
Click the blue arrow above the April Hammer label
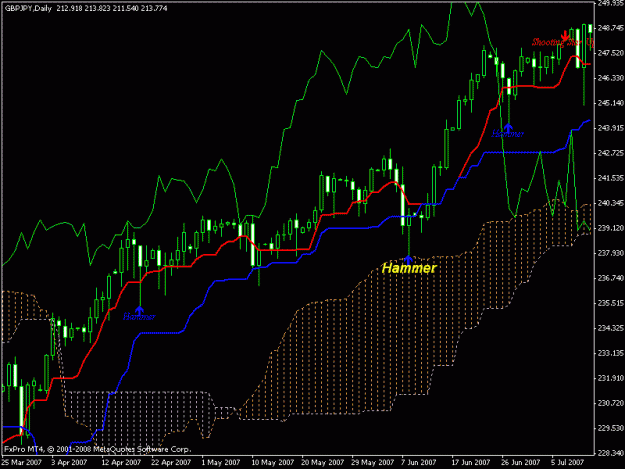tap(139, 310)
